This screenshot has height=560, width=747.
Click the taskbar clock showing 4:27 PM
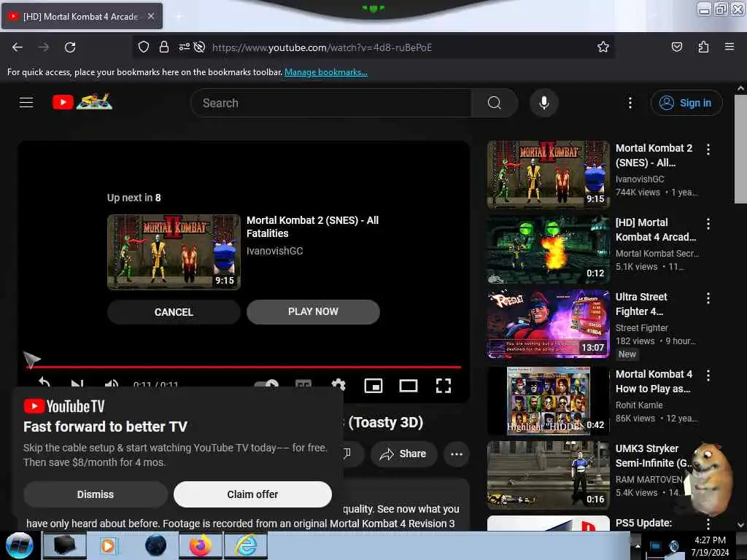tap(710, 546)
